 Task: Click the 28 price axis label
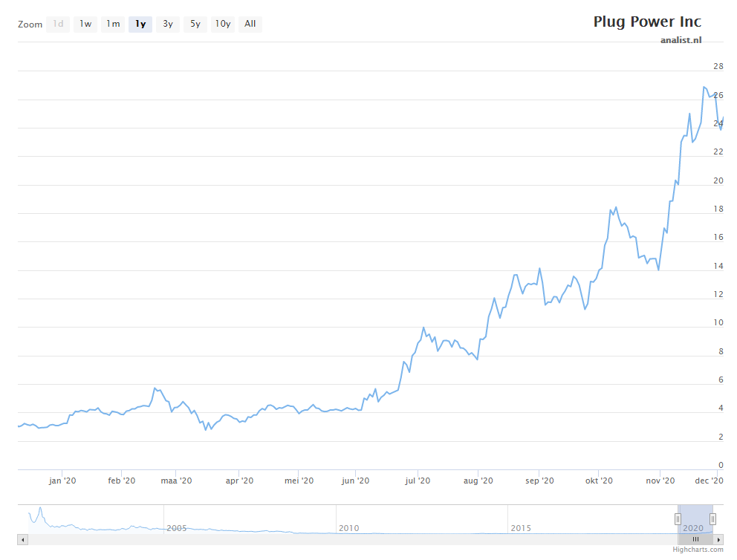[718, 66]
